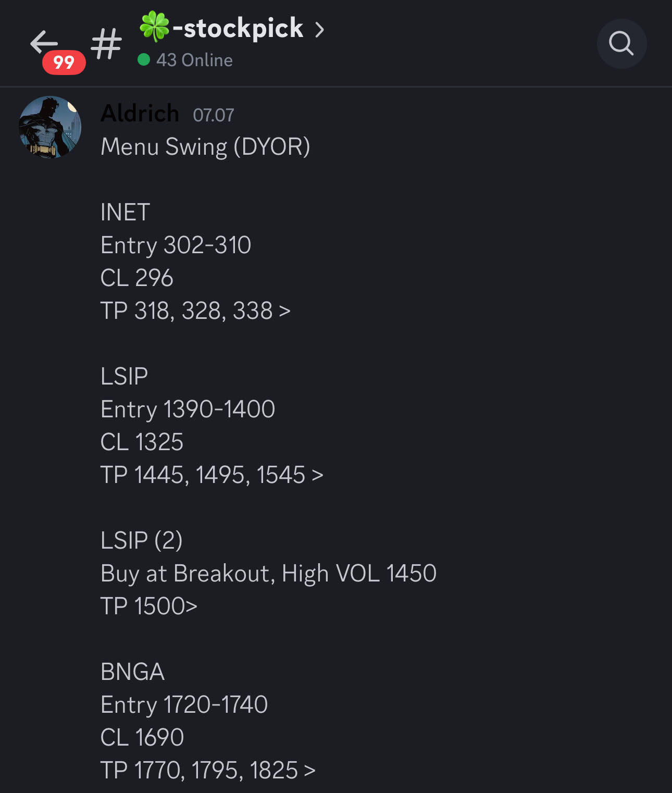Screen dimensions: 672x793
Task: Click the Aldrich username
Action: 140,114
